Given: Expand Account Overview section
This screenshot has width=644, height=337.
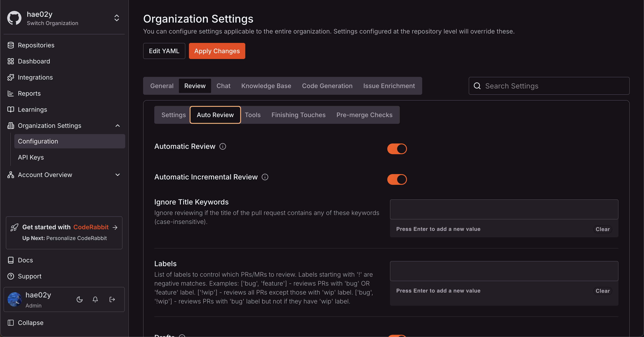Looking at the screenshot, I should click(117, 175).
